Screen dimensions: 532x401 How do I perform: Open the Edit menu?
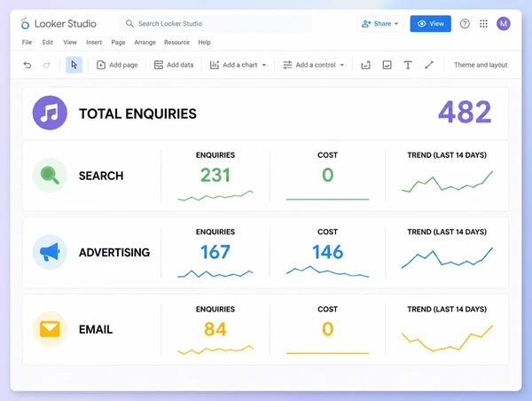(48, 43)
